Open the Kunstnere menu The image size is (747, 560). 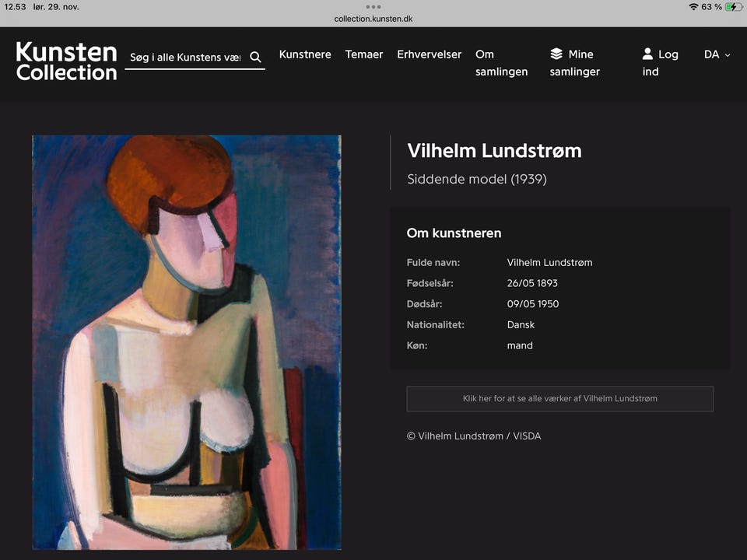pyautogui.click(x=305, y=54)
